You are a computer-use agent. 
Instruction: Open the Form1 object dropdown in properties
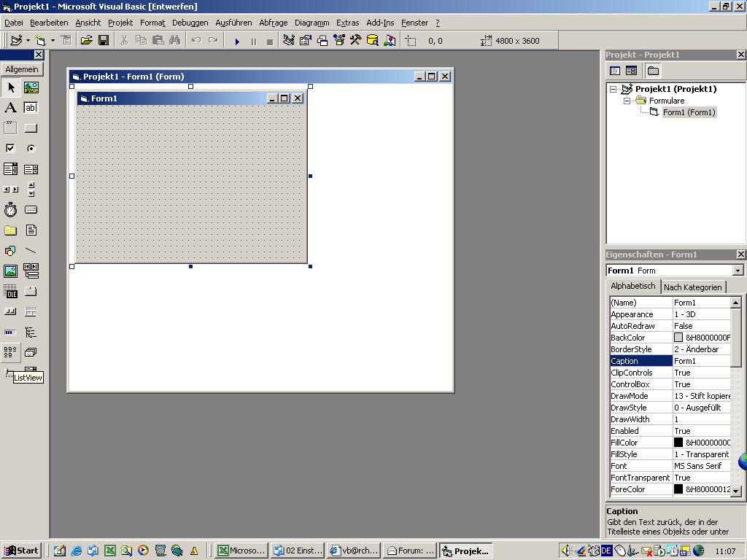tap(738, 271)
